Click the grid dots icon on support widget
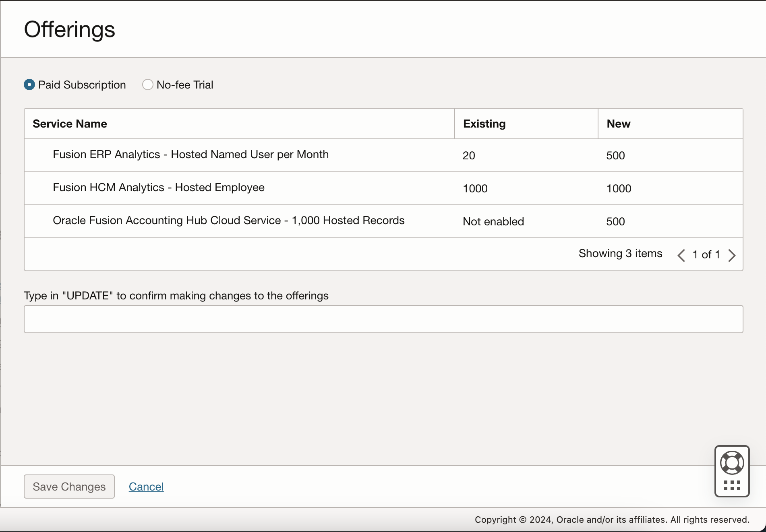This screenshot has height=532, width=766. pyautogui.click(x=732, y=485)
